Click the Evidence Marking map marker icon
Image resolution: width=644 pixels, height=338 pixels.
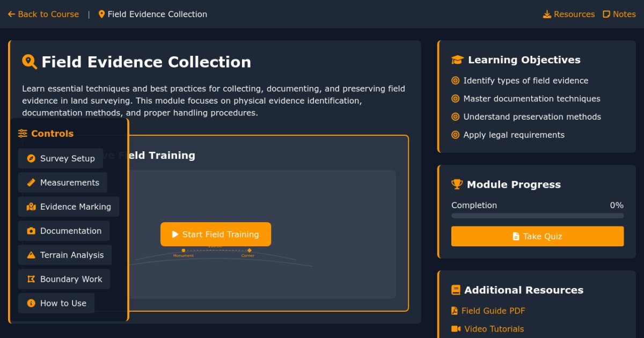coord(31,207)
